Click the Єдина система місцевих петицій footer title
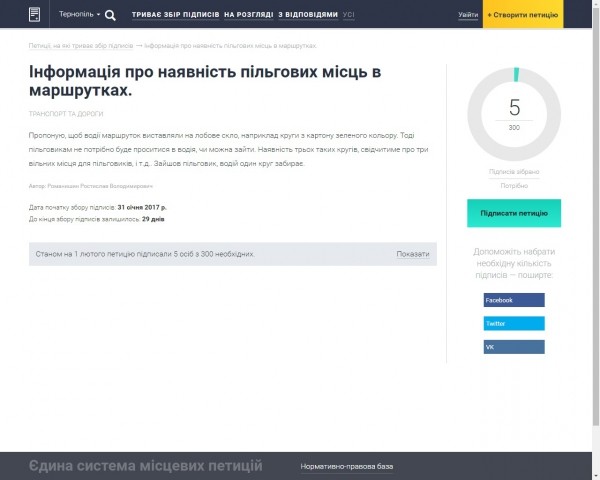 146,466
